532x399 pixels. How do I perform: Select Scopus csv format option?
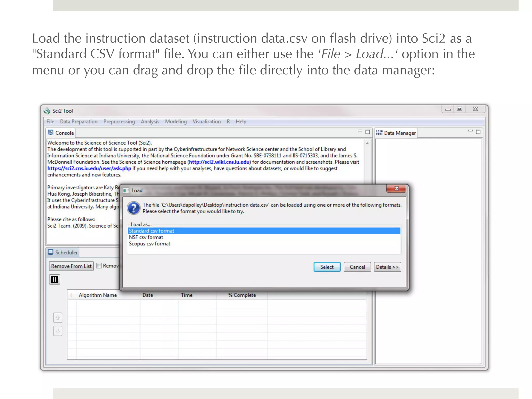(x=264, y=244)
